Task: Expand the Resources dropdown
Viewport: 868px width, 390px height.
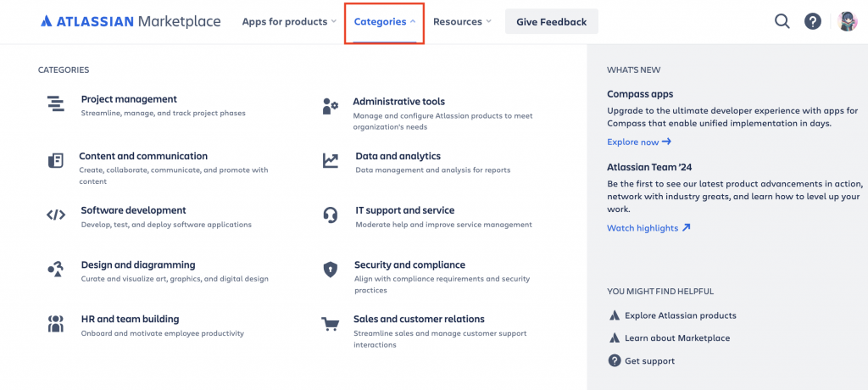Action: point(462,22)
